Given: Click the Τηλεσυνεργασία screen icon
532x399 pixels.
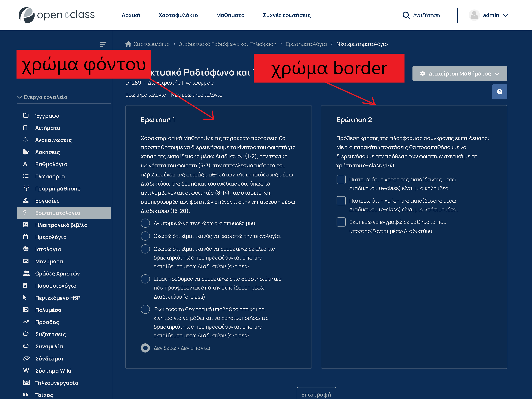Looking at the screenshot, I should (x=26, y=382).
